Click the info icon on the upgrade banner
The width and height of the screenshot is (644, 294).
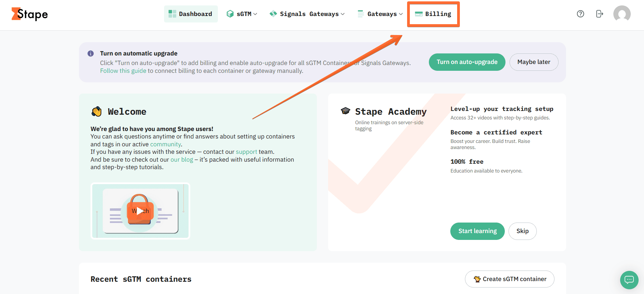(x=91, y=53)
